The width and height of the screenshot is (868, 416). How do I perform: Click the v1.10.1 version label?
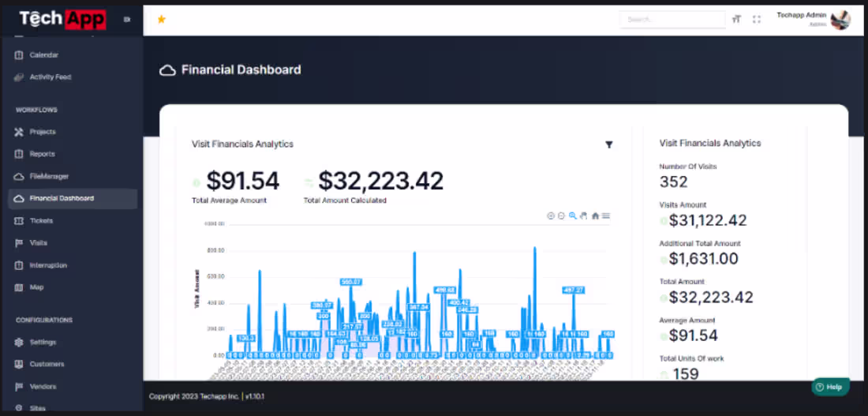pos(255,396)
